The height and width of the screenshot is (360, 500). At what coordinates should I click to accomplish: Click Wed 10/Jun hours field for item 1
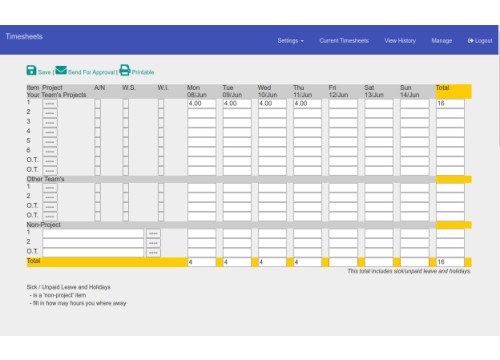click(272, 104)
